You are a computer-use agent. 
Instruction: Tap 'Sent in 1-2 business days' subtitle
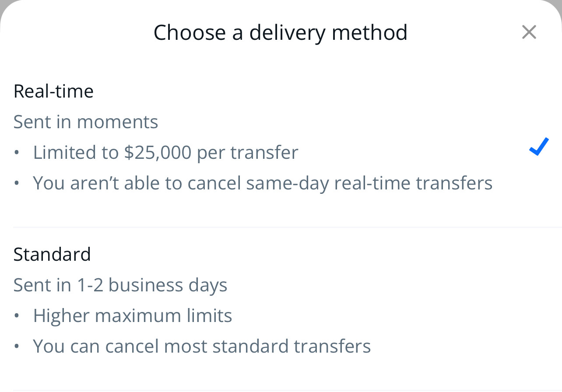tap(120, 285)
